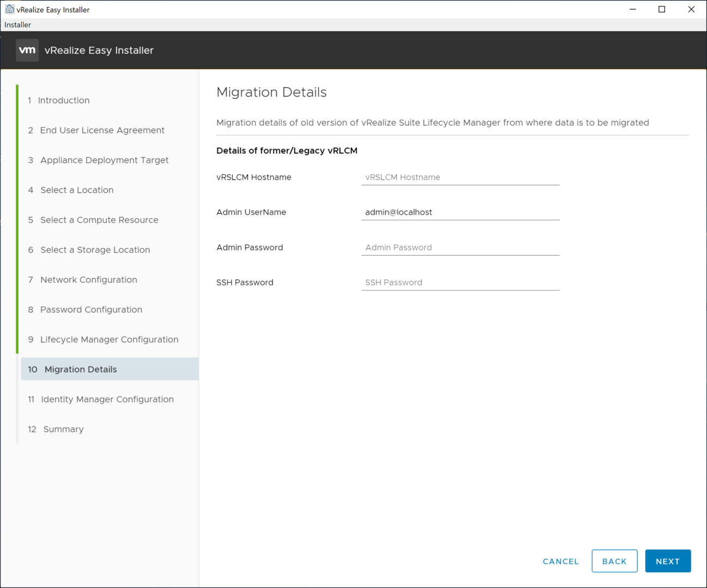Focus the SSH Password field
The width and height of the screenshot is (707, 588).
(x=460, y=283)
